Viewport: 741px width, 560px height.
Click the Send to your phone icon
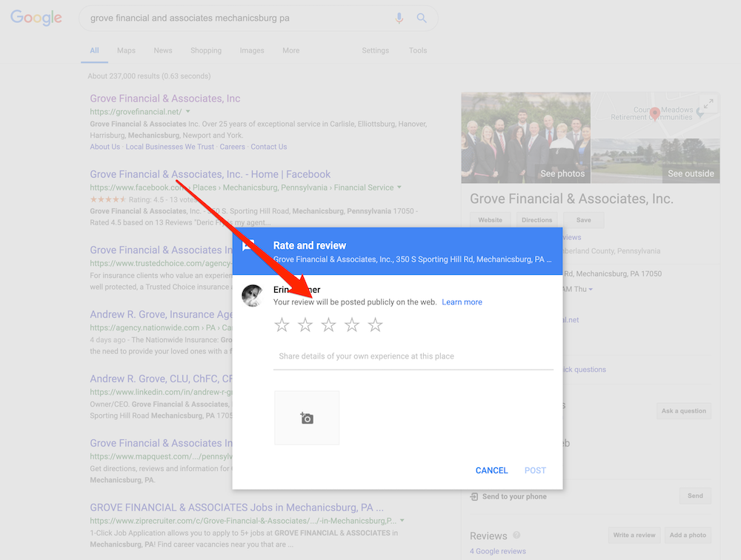pos(474,496)
